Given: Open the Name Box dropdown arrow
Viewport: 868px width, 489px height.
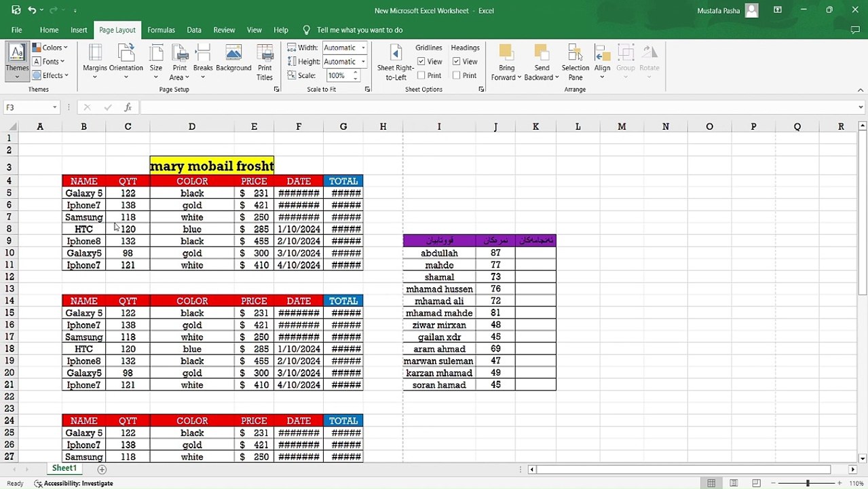Looking at the screenshot, I should pos(54,107).
